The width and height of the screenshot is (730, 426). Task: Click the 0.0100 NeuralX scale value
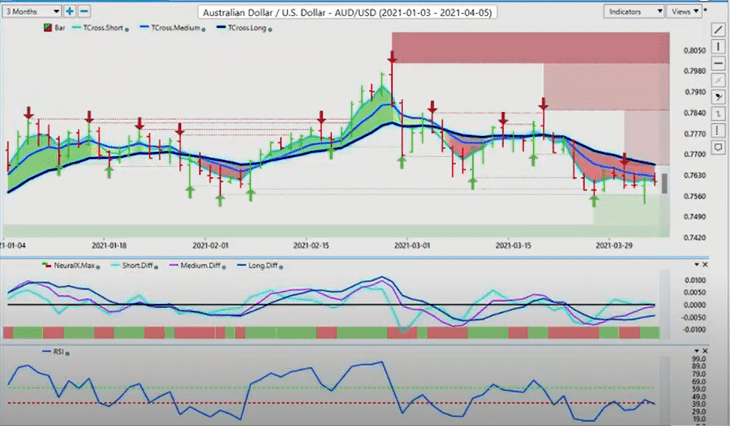(695, 280)
